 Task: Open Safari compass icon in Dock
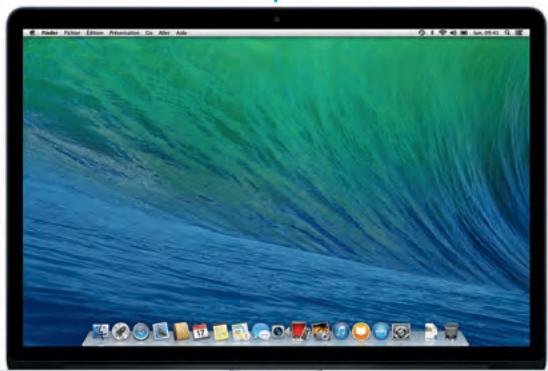[141, 331]
